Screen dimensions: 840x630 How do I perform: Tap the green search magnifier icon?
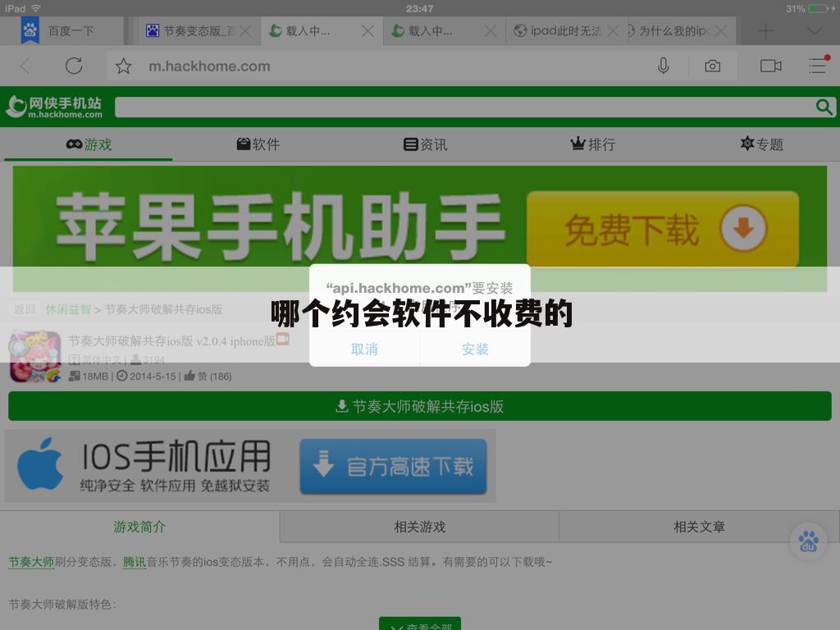tap(824, 107)
